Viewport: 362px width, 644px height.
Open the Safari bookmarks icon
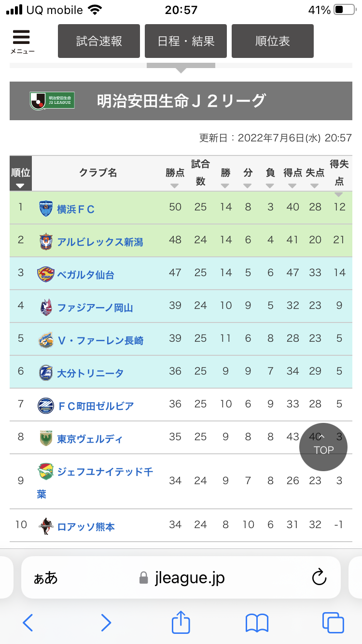click(x=257, y=623)
